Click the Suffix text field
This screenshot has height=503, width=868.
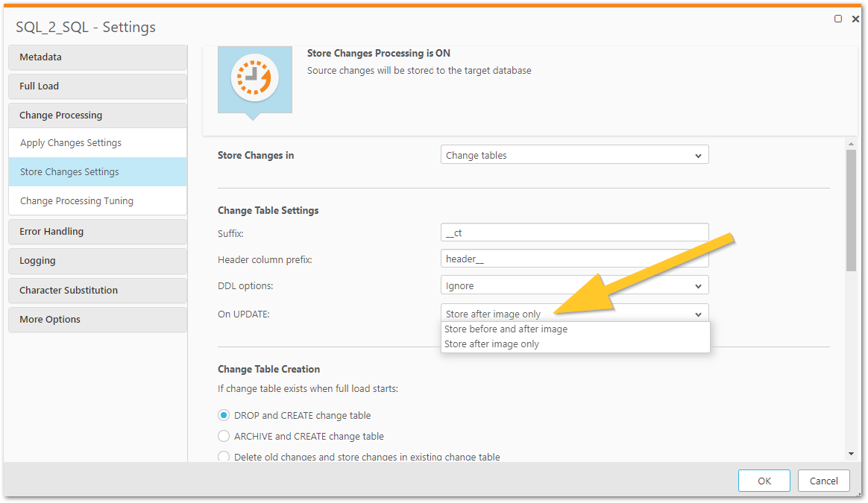(574, 232)
